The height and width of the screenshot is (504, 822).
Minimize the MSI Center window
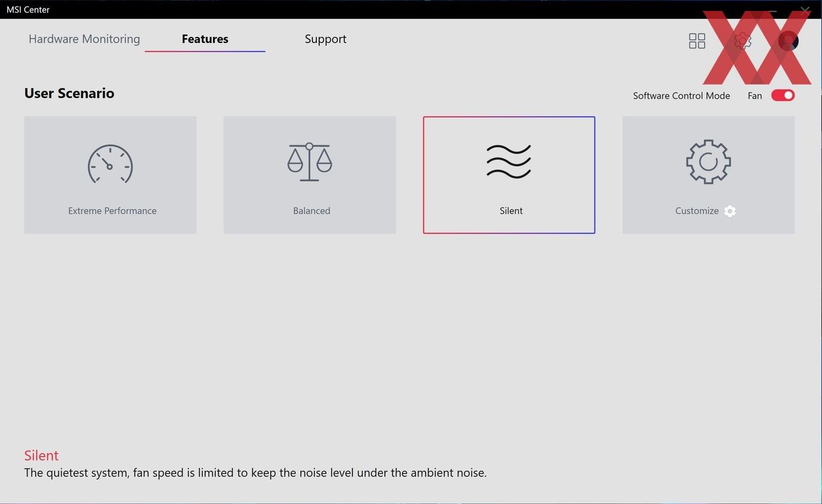click(x=773, y=10)
